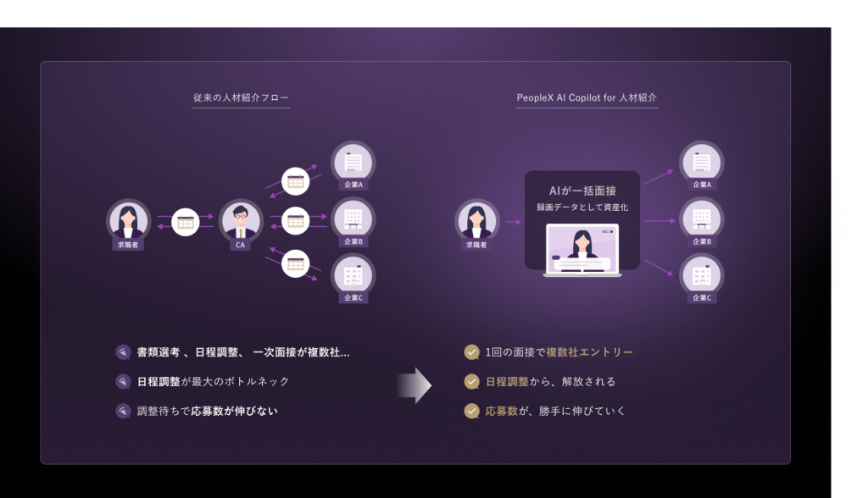Click the 企業A building icon in the AI Copilot flow
Image resolution: width=868 pixels, height=498 pixels.
[701, 161]
